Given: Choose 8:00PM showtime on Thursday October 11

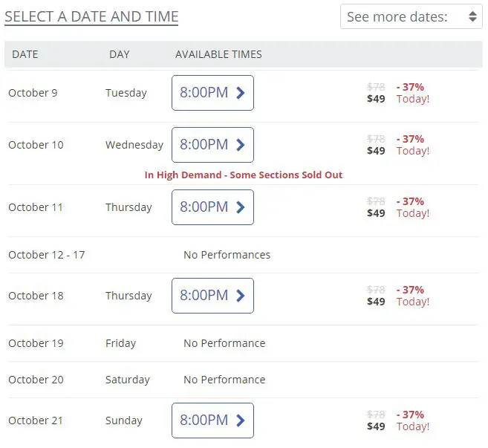Looking at the screenshot, I should (x=212, y=207).
